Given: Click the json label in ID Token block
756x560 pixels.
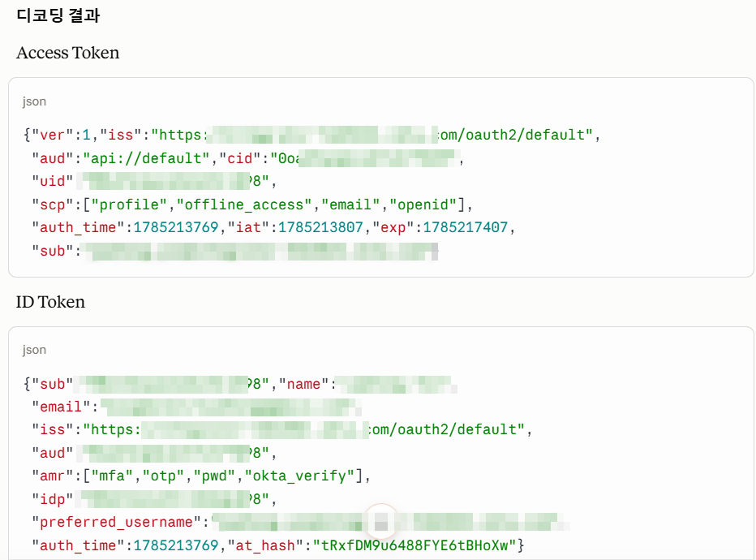Looking at the screenshot, I should (x=34, y=350).
